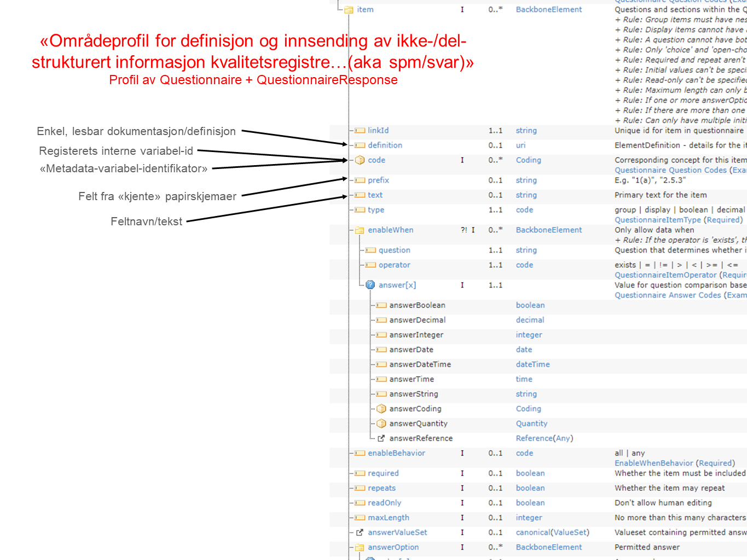Follow the canonical type link for answerValueSet

[533, 533]
